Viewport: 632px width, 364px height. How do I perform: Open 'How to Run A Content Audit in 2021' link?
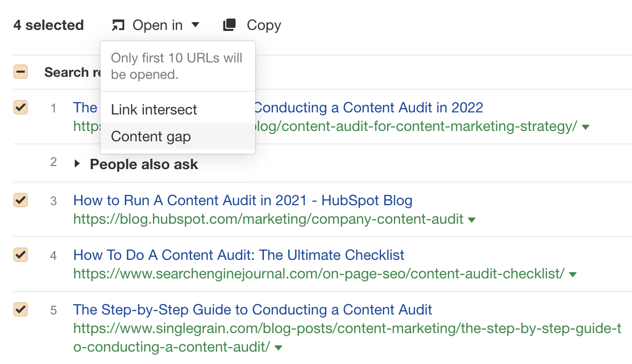point(243,200)
